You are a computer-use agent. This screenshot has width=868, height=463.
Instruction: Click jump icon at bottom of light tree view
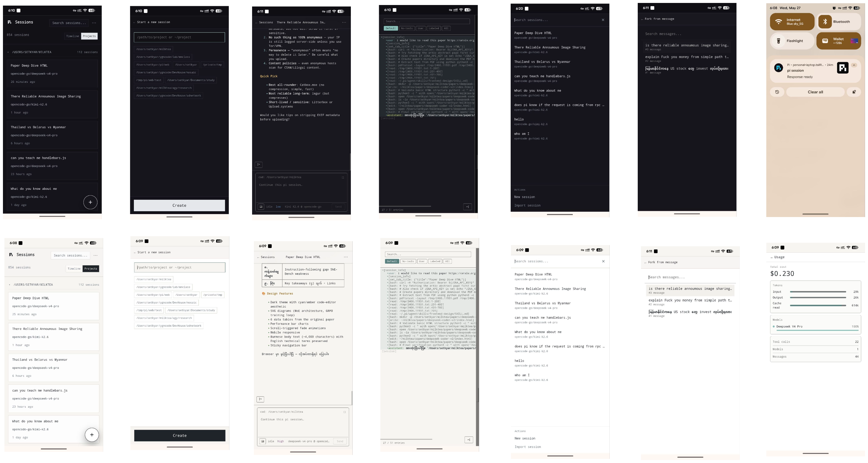pos(469,440)
